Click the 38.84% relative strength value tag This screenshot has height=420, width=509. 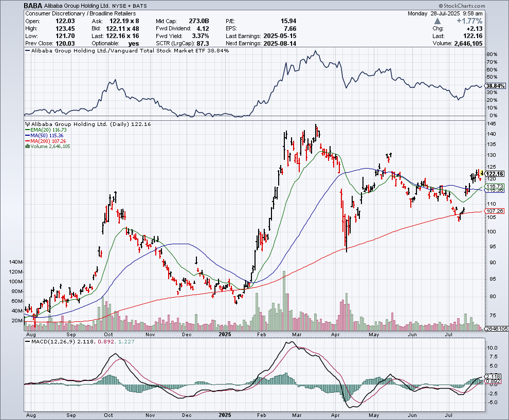[x=495, y=86]
